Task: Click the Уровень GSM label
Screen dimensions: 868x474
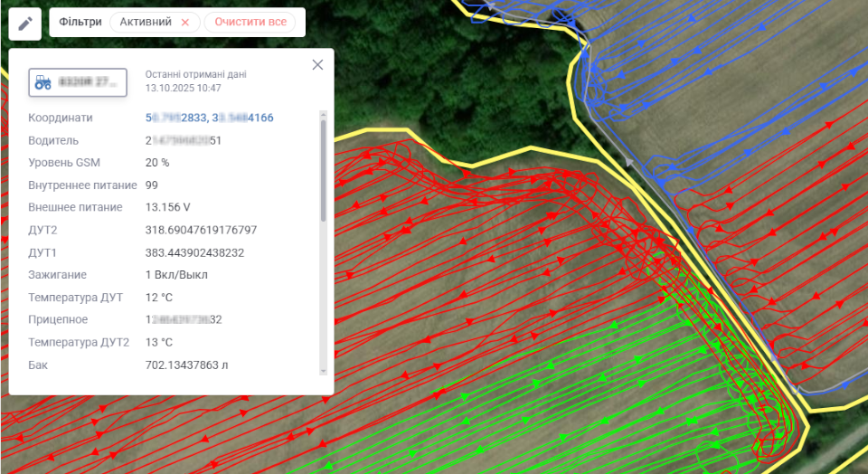Action: [64, 163]
